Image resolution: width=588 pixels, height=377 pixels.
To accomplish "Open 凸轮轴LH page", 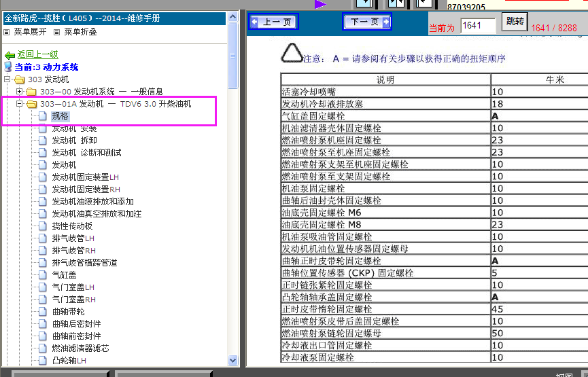I will pyautogui.click(x=69, y=361).
